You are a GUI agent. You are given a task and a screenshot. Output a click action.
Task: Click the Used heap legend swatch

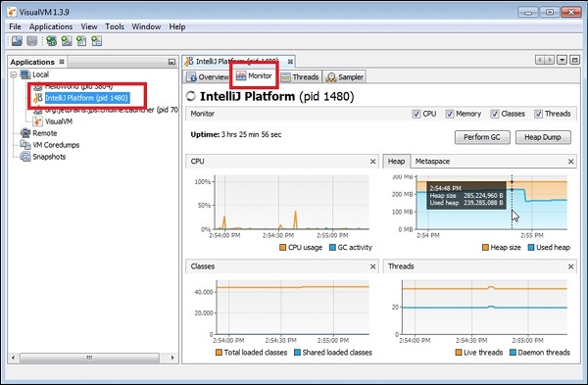click(531, 248)
